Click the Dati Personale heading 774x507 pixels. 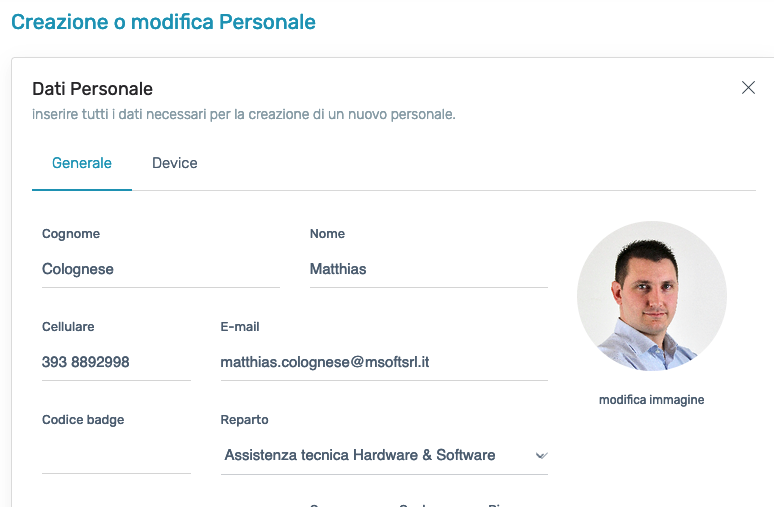coord(92,89)
